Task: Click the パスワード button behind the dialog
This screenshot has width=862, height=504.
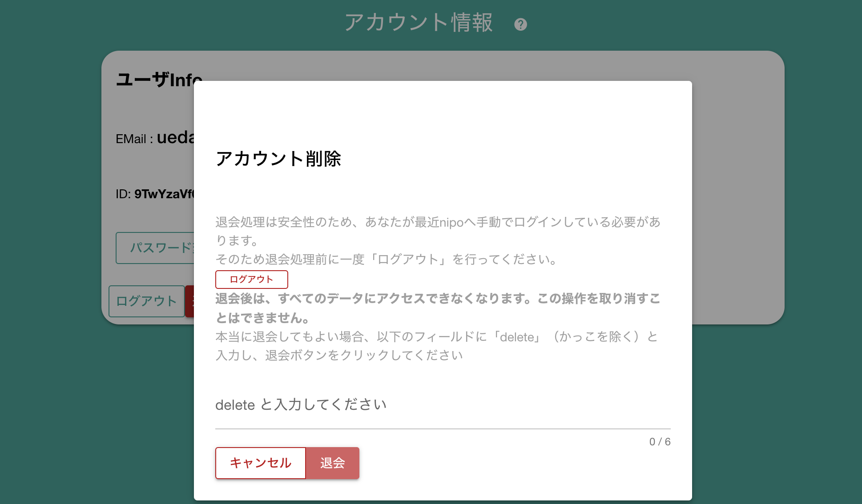Action: point(155,248)
